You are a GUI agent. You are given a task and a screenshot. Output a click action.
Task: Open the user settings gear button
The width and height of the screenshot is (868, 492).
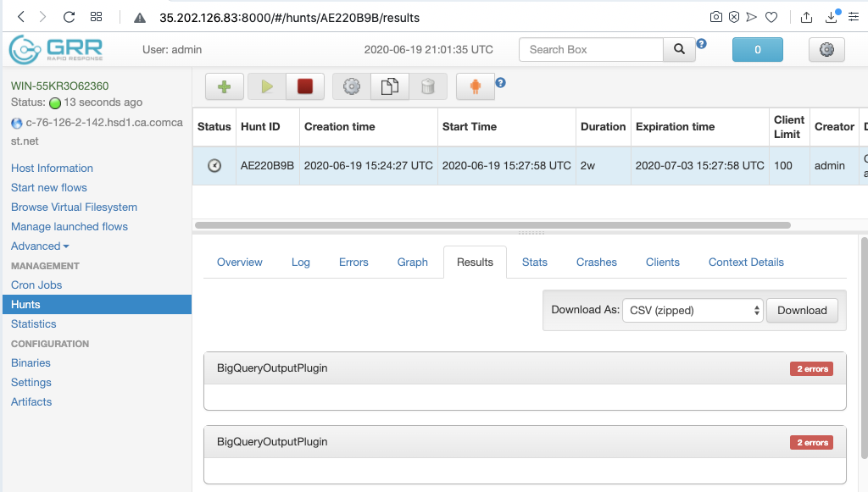(x=826, y=49)
